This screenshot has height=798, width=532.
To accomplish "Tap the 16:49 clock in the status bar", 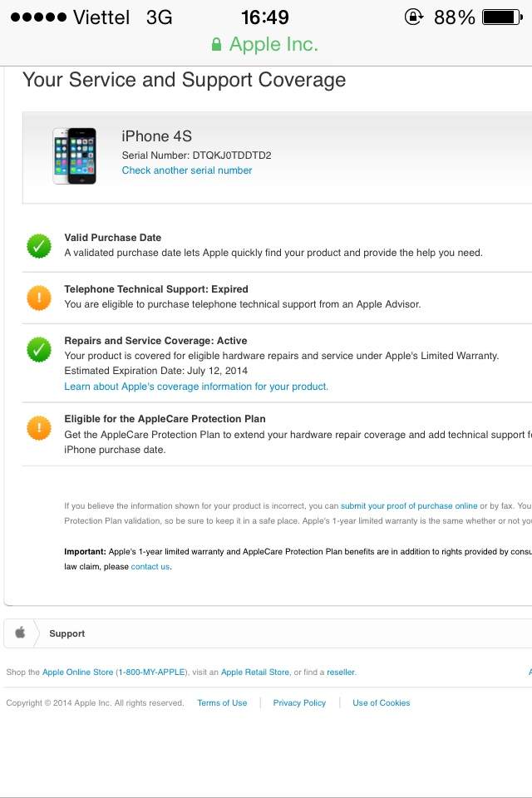I will (x=264, y=17).
